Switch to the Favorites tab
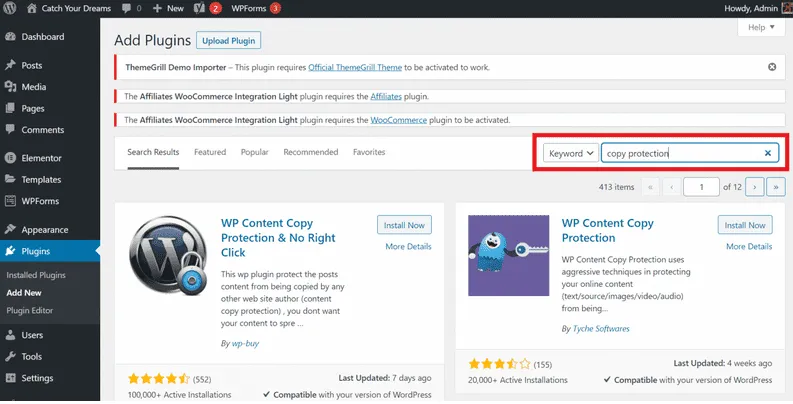This screenshot has height=404, width=793. tap(369, 152)
